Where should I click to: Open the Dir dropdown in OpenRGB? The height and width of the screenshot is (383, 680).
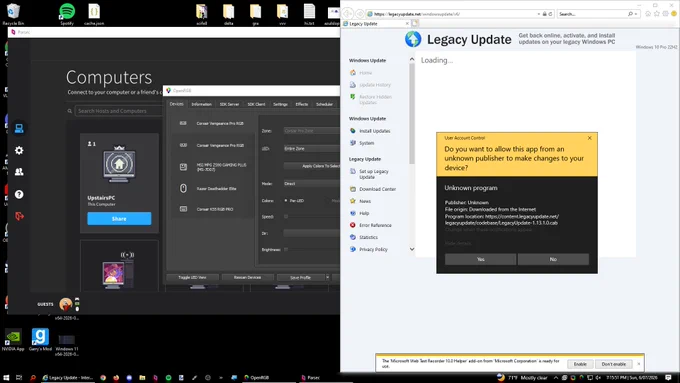[x=311, y=233]
